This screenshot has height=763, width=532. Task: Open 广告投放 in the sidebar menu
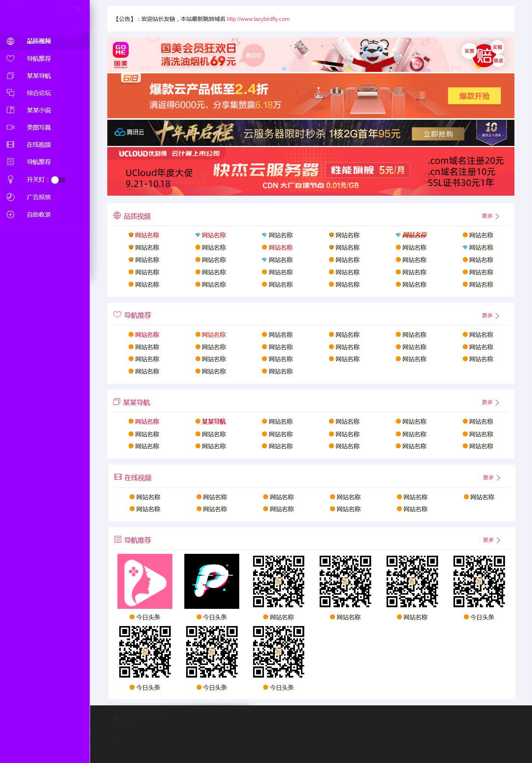39,197
